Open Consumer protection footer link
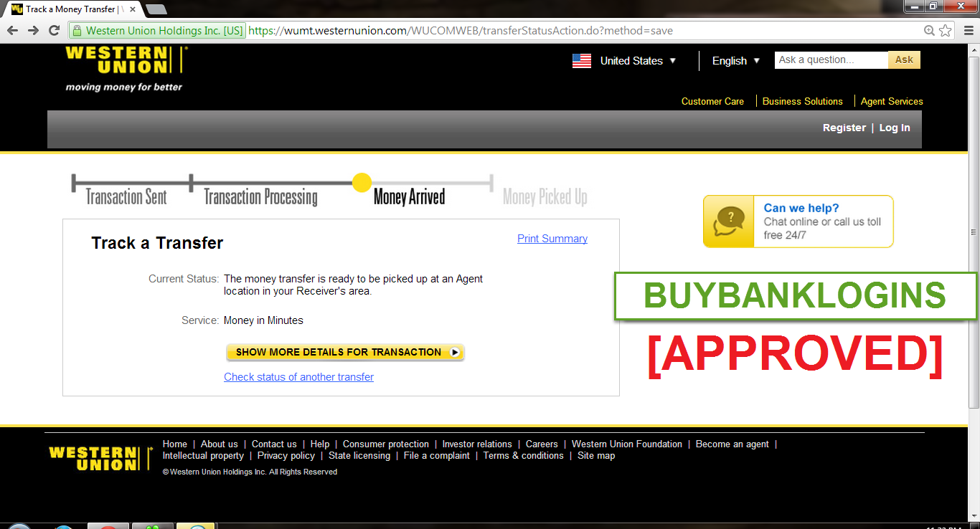 pos(386,444)
